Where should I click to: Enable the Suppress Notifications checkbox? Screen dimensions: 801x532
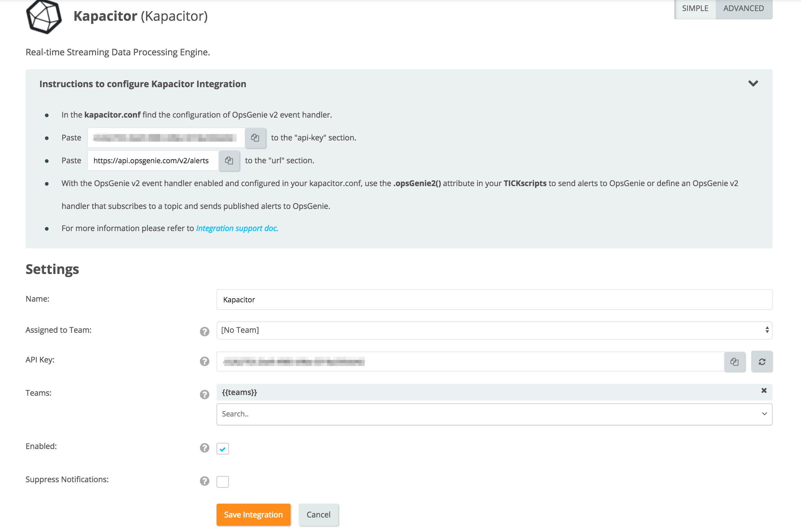pos(222,481)
